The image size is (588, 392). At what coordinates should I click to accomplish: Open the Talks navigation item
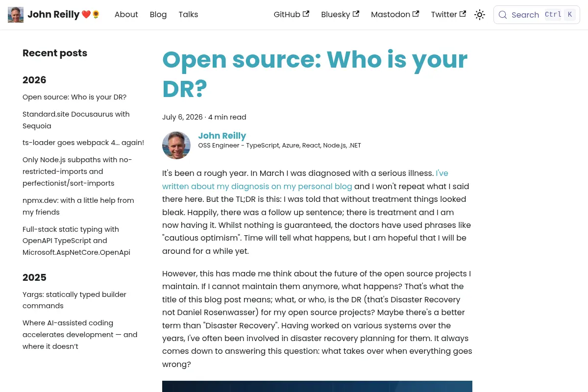188,15
